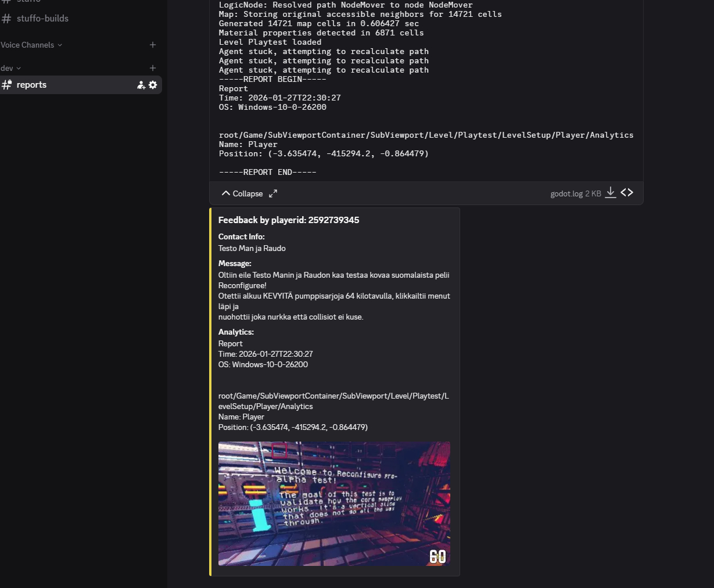This screenshot has height=588, width=714.
Task: Click the Feedback by playerid embed title
Action: [289, 220]
